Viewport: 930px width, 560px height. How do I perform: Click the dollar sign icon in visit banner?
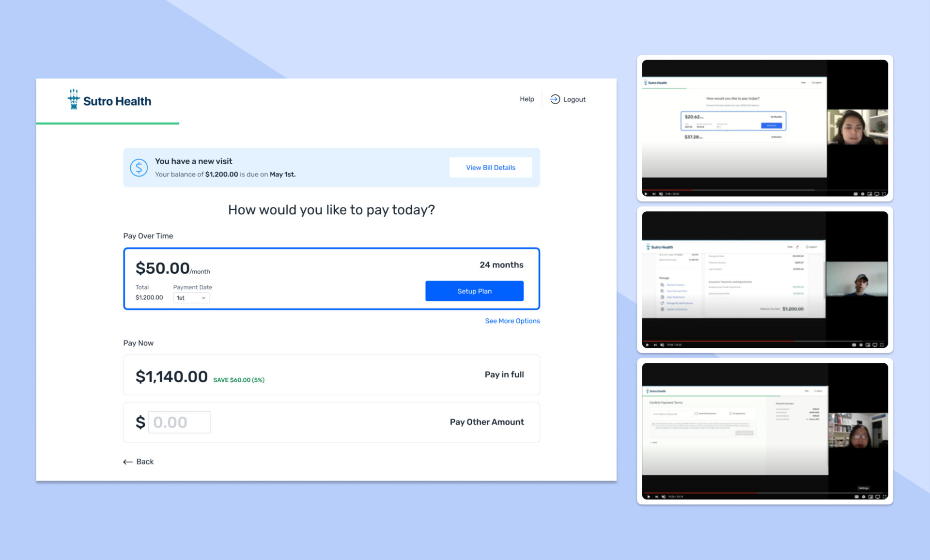(x=139, y=168)
